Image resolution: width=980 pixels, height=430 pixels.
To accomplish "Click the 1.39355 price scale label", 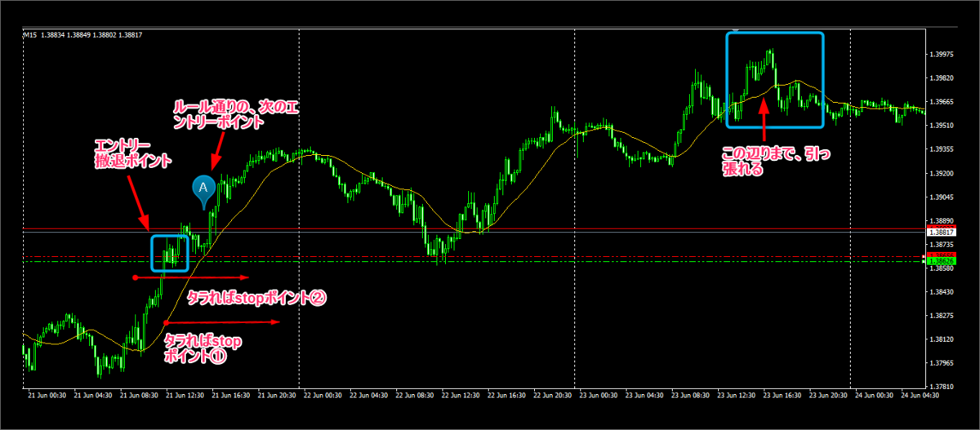I will point(942,149).
